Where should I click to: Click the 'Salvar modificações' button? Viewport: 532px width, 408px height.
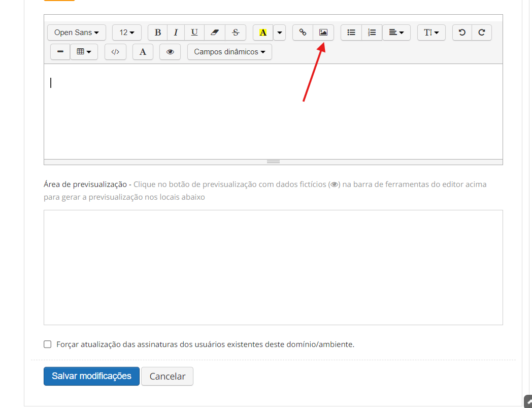91,376
